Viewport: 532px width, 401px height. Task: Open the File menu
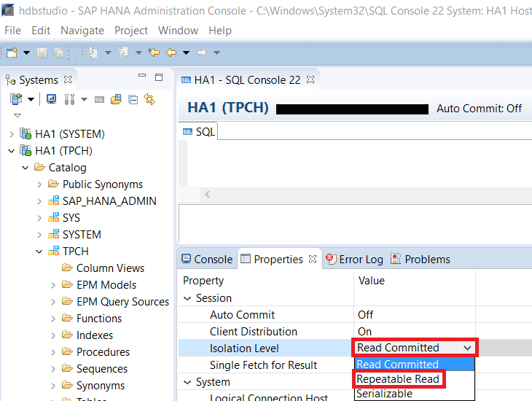[x=12, y=31]
